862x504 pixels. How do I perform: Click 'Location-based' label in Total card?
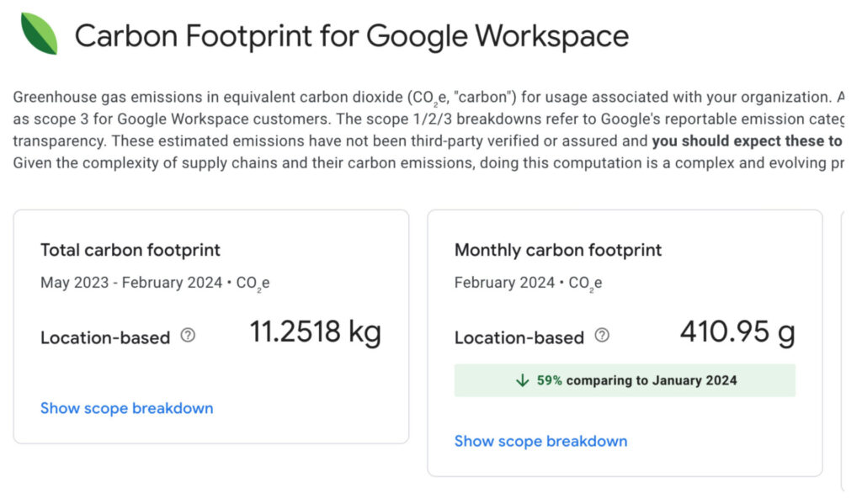105,337
